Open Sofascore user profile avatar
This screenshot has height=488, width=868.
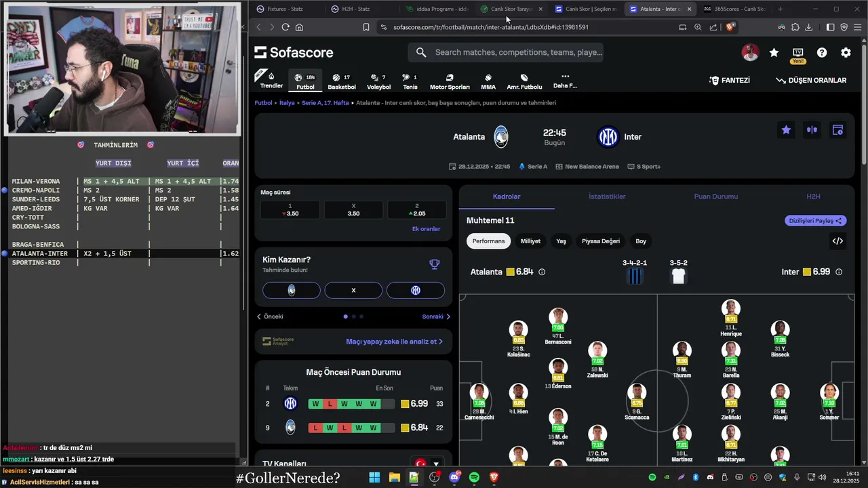(x=750, y=52)
